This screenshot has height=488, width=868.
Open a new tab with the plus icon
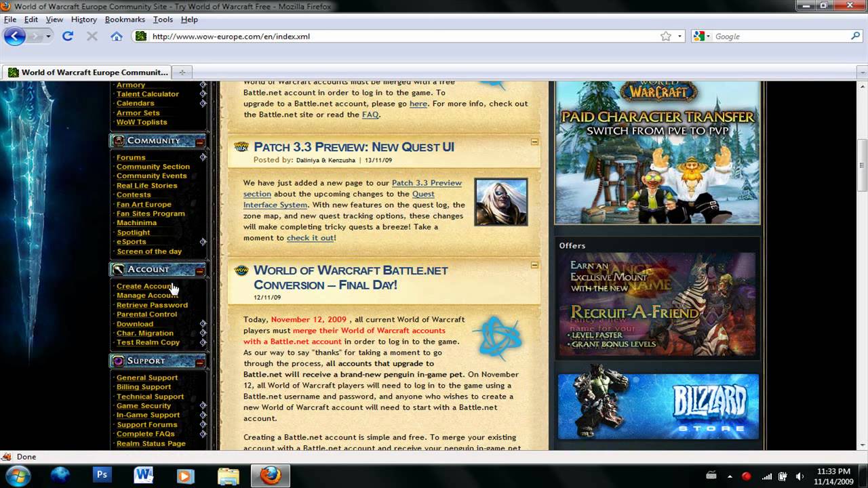click(x=182, y=72)
